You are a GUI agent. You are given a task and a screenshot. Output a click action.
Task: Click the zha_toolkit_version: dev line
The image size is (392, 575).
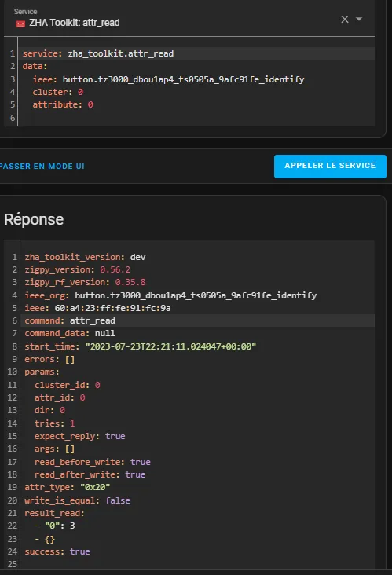pos(85,257)
